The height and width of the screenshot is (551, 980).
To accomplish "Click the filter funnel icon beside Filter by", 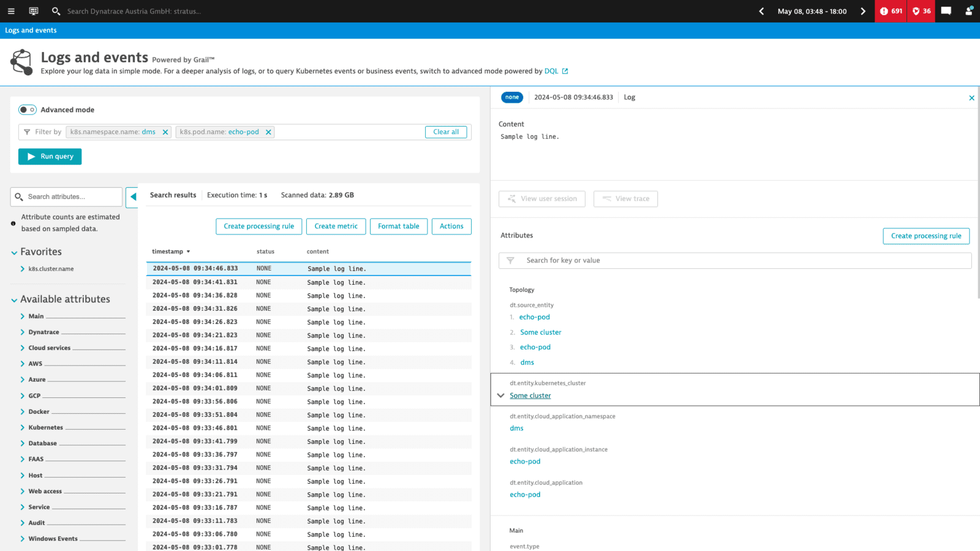I will click(x=27, y=132).
